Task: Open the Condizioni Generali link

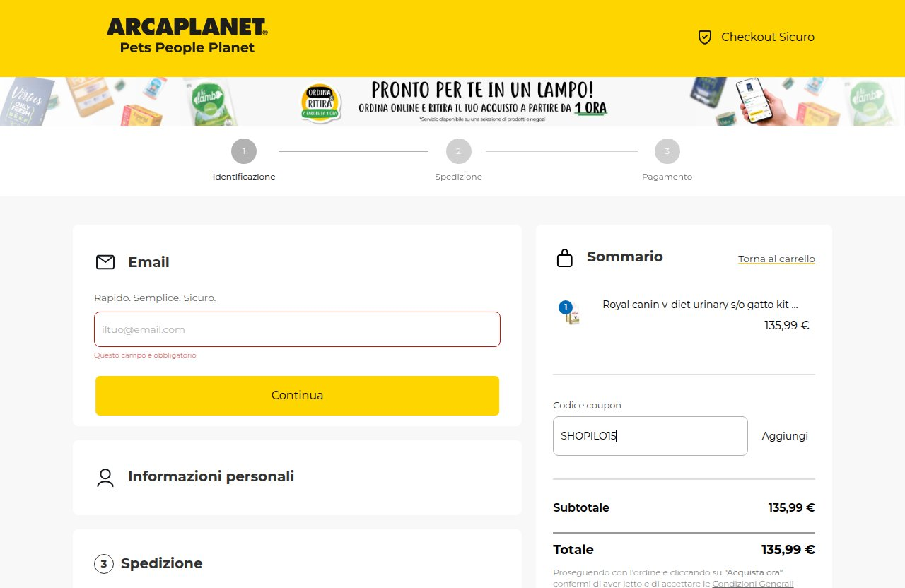Action: pos(752,584)
